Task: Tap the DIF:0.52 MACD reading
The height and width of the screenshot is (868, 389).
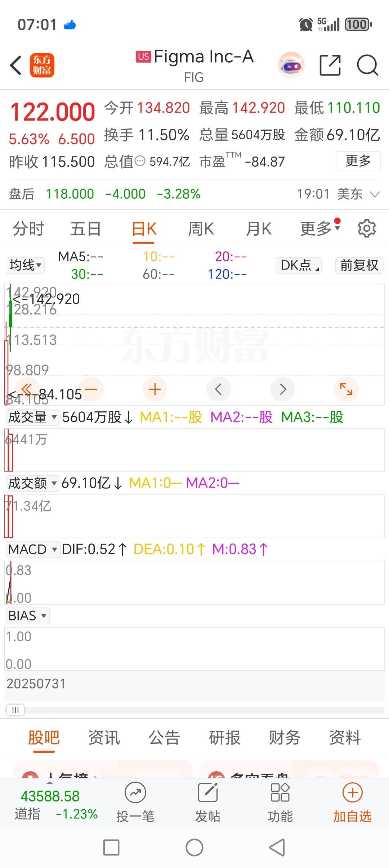Action: click(89, 549)
